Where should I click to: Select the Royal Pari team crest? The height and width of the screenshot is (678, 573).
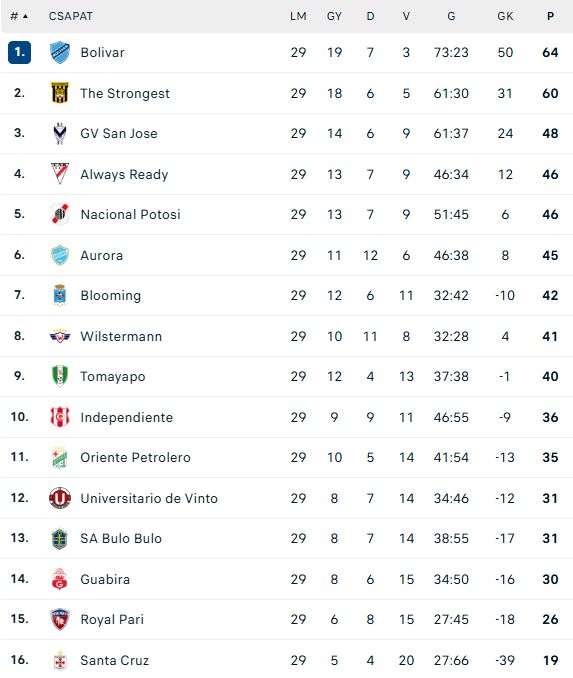(60, 619)
